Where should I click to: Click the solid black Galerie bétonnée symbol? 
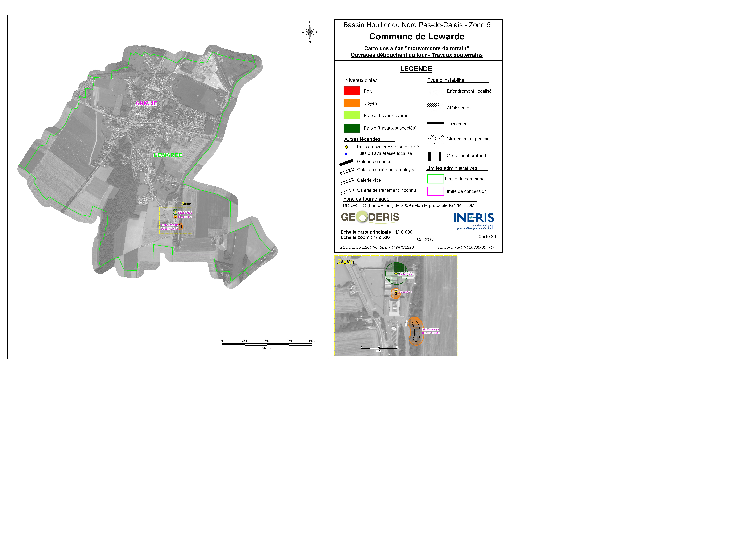pos(346,163)
